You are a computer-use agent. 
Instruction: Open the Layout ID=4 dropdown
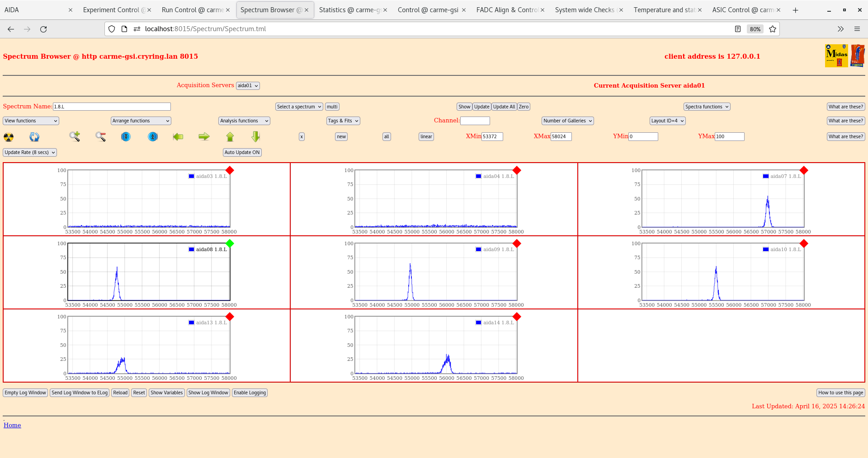pyautogui.click(x=667, y=121)
